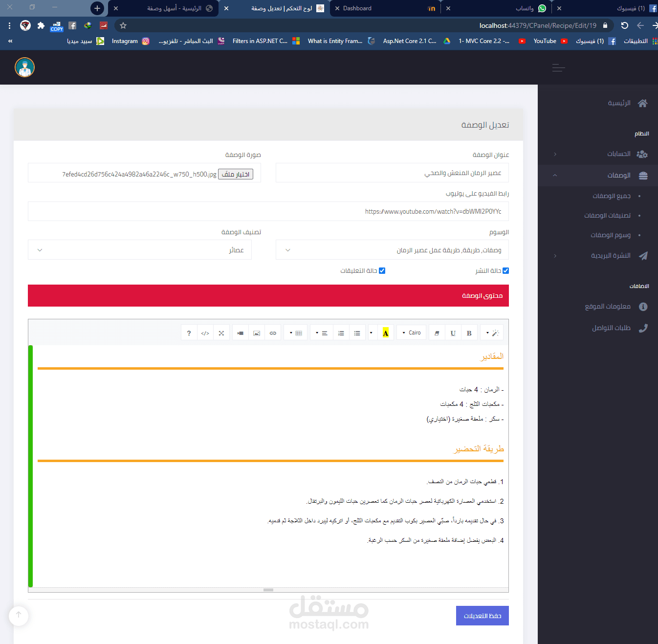The image size is (658, 644).
Task: Click the contact requests phone icon
Action: tap(643, 328)
